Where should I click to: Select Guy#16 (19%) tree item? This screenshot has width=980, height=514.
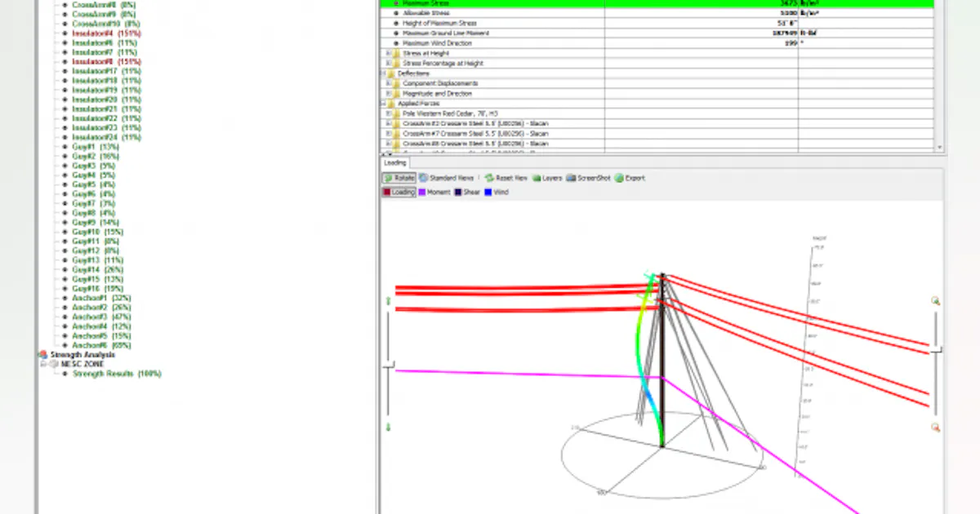pyautogui.click(x=97, y=288)
